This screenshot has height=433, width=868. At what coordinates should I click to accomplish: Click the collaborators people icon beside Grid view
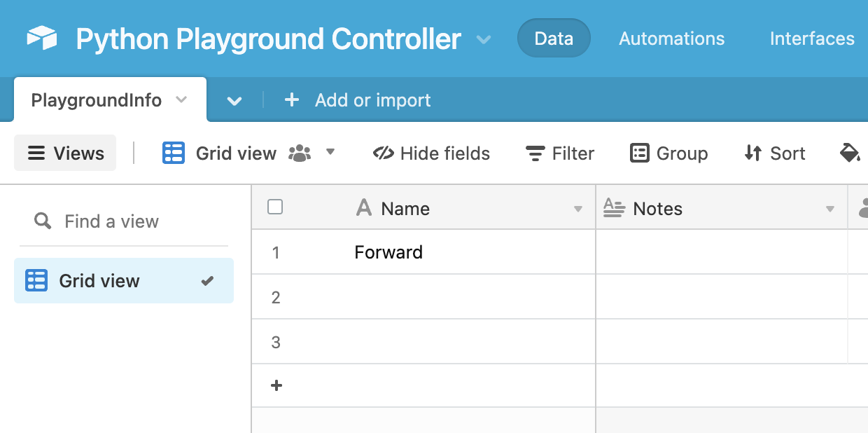300,153
